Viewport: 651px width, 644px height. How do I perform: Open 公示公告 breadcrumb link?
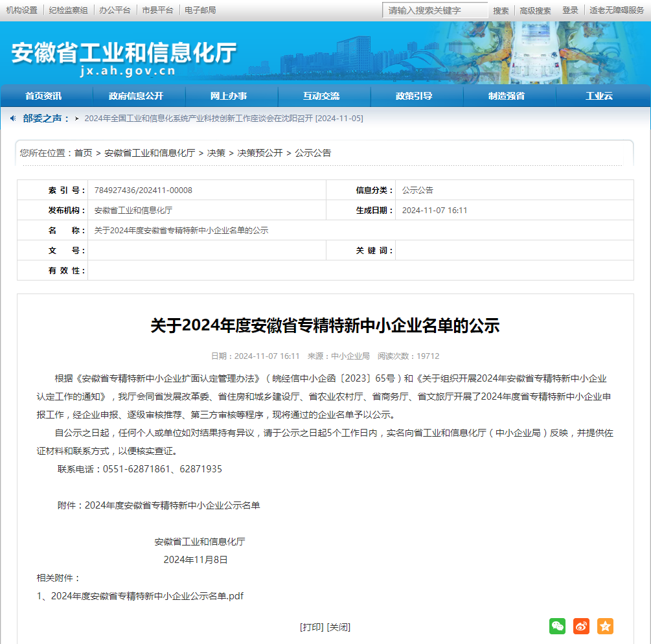pyautogui.click(x=313, y=153)
